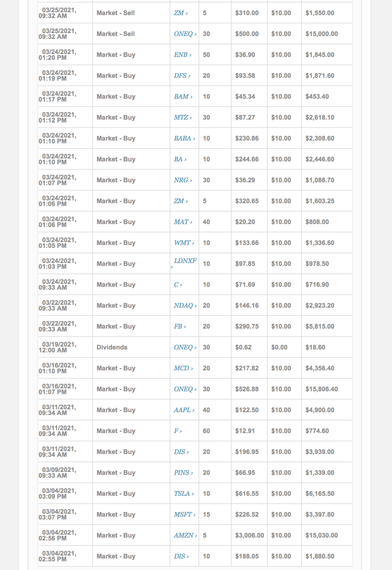Viewport: 392px width, 570px height.
Task: Click the ONEQ link in Dividends row
Action: [183, 347]
